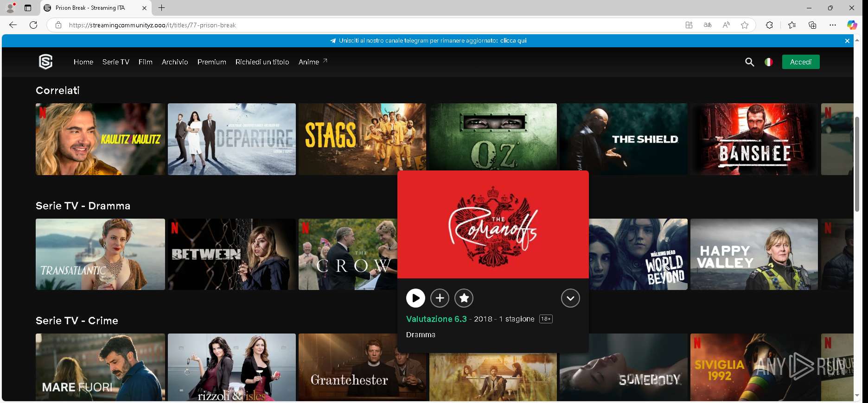Click the 'Serie TV - Crime' heading
868x403 pixels.
coord(77,321)
